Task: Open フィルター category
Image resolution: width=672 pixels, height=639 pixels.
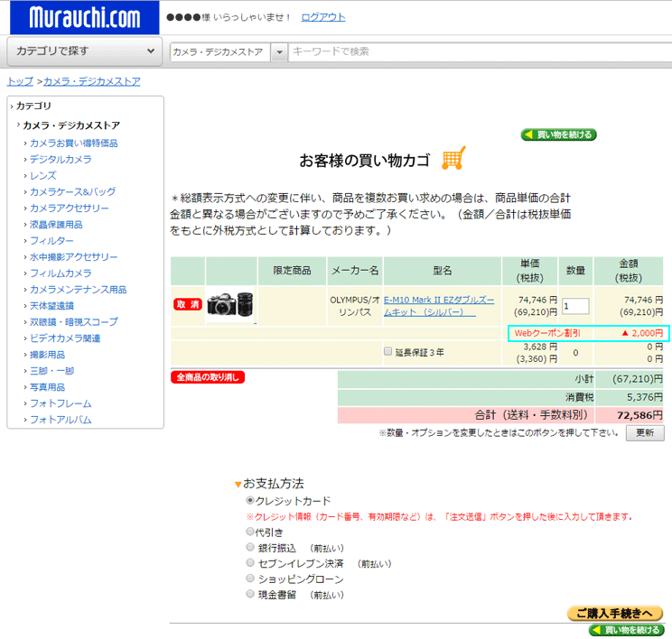Action: [51, 241]
